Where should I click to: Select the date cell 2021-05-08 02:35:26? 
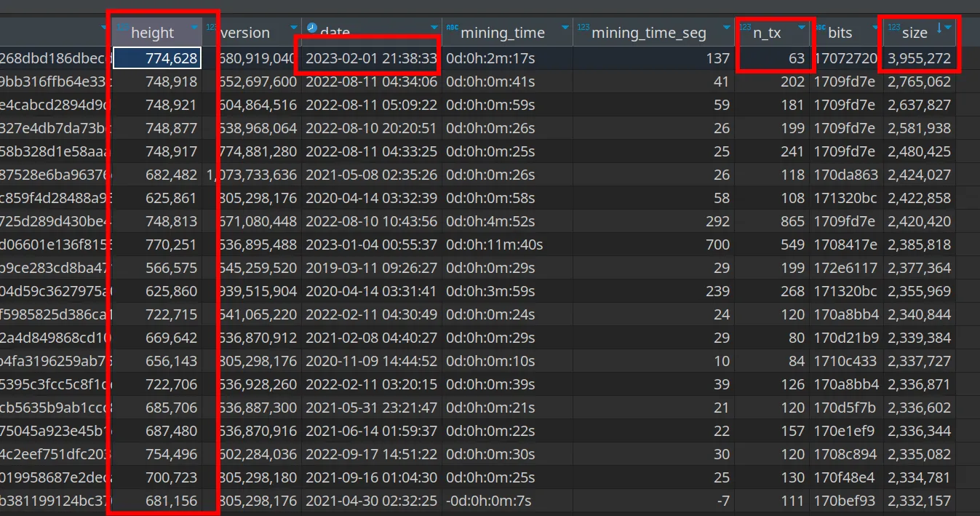pyautogui.click(x=371, y=175)
